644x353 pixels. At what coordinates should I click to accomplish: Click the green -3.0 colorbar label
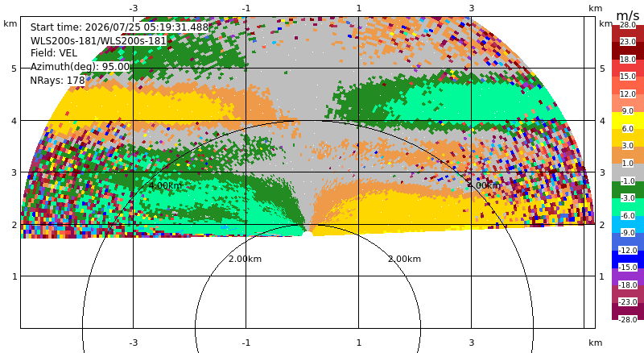(628, 198)
